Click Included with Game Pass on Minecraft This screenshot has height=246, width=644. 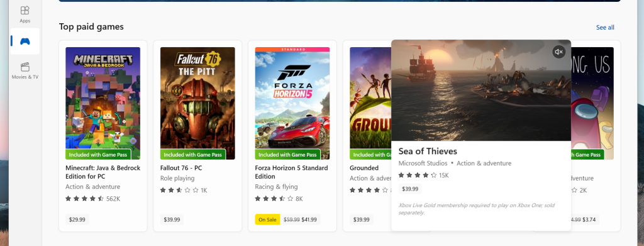click(x=98, y=155)
